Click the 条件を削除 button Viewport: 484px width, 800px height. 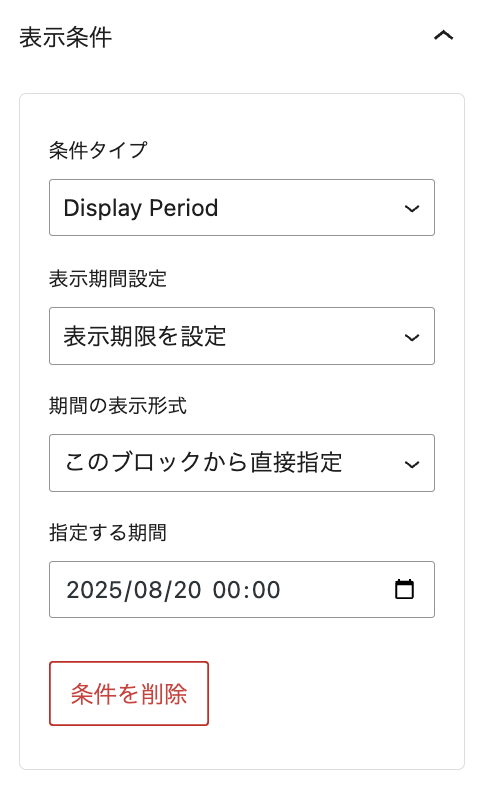129,694
